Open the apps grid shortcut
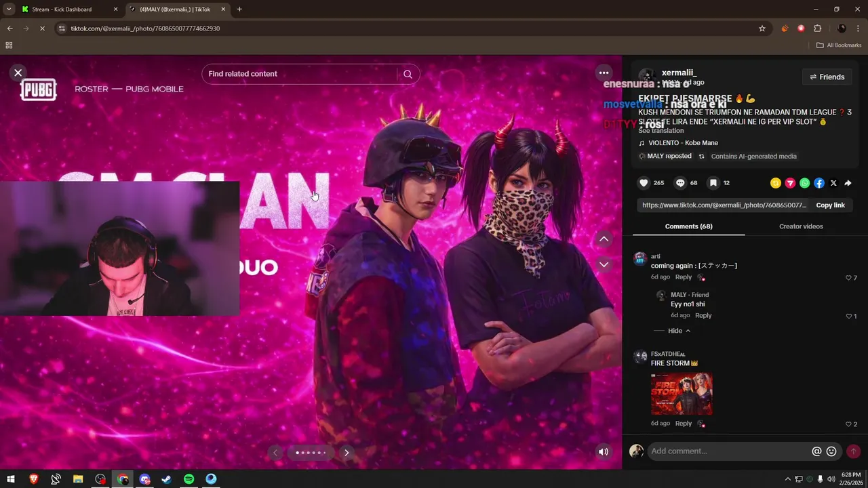Image resolution: width=868 pixels, height=488 pixels. point(9,45)
